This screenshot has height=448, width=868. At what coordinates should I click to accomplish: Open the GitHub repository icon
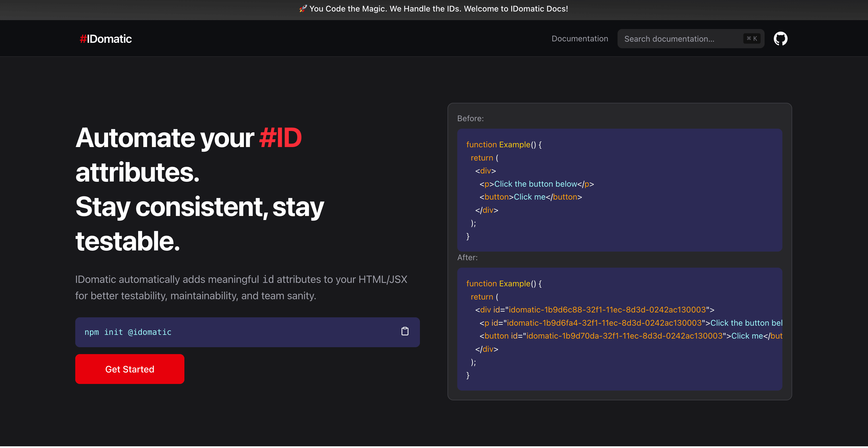click(x=780, y=39)
